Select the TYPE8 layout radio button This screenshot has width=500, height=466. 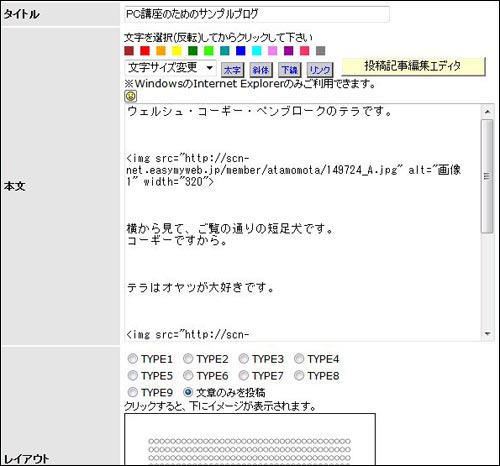[299, 376]
